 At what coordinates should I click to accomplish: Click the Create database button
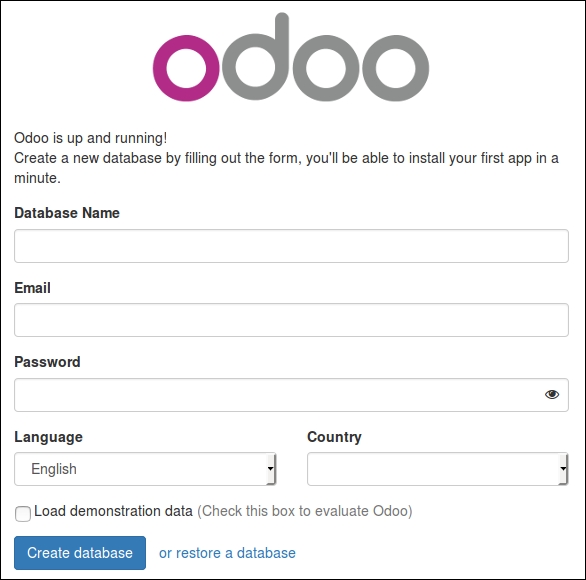click(80, 553)
